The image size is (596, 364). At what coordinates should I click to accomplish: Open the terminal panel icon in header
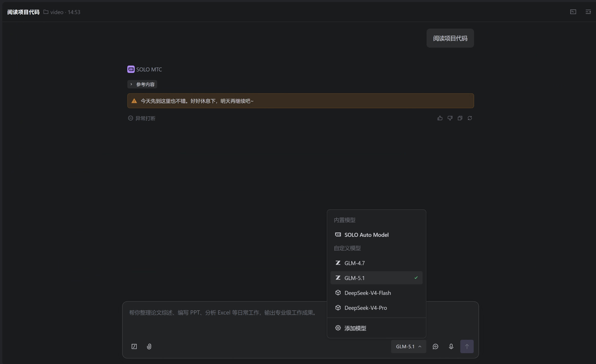(x=573, y=12)
